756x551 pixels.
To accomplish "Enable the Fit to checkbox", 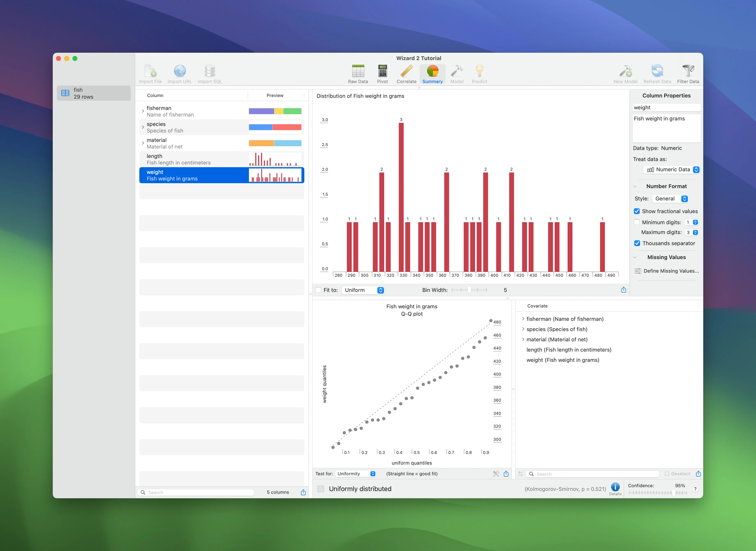I will (x=318, y=290).
